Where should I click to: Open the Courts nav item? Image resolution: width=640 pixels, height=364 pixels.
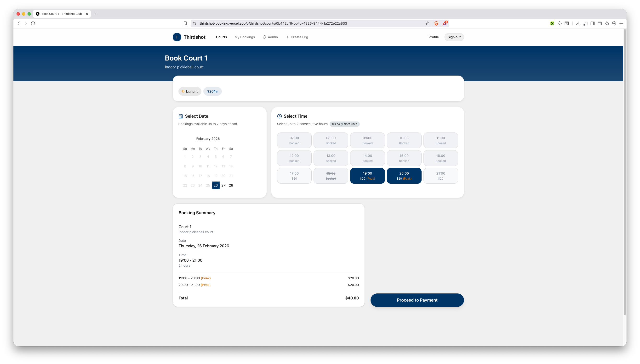pyautogui.click(x=221, y=37)
